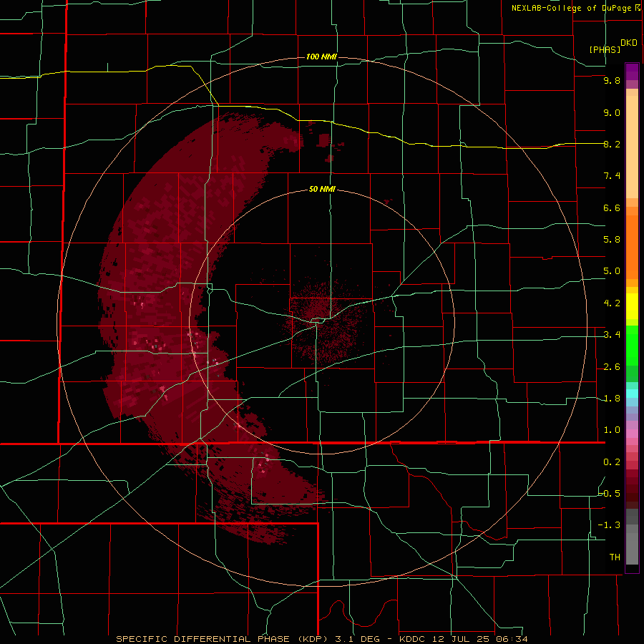
Task: Click the large peach segment of the color bar
Action: [x=632, y=147]
